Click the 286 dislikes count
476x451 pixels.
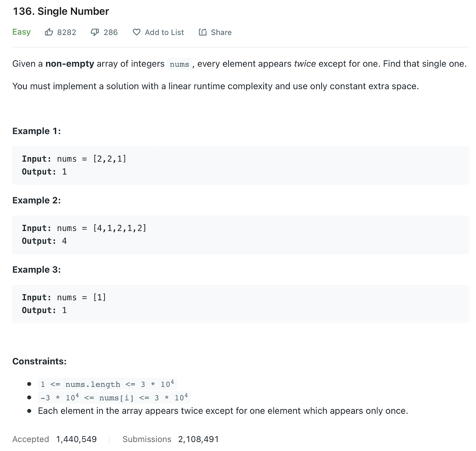pyautogui.click(x=110, y=32)
